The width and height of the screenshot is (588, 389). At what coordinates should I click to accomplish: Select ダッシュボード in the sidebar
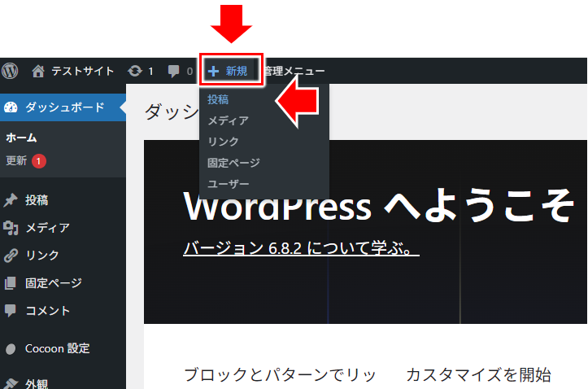coord(63,107)
